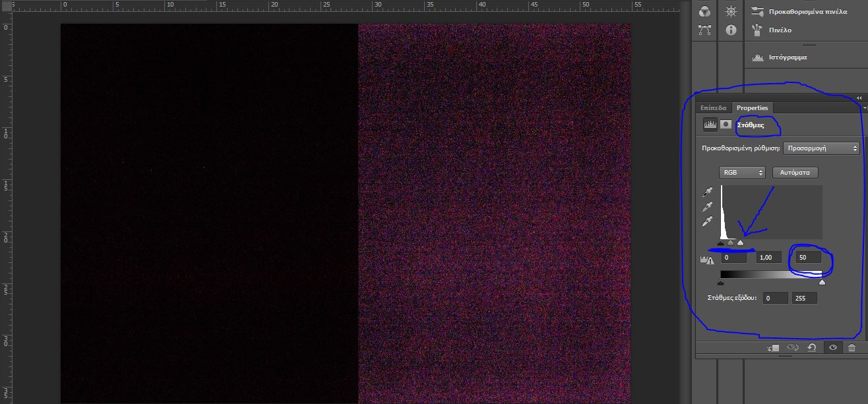Open the Channels panel icon
Viewport: 868px width, 404px height.
(x=705, y=11)
